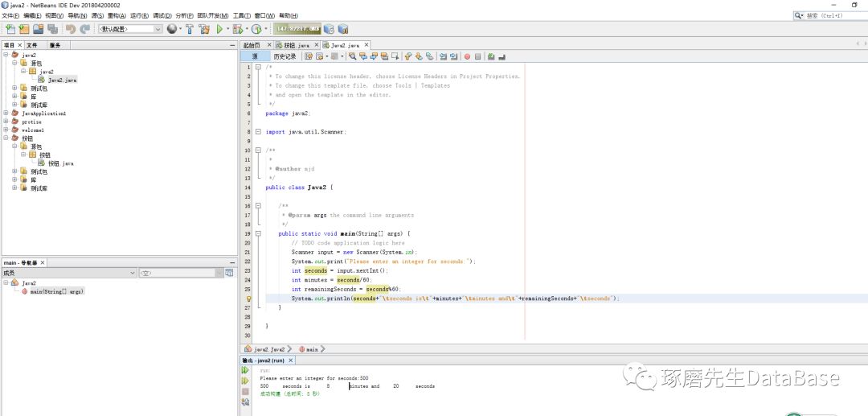Select Java2.java in project tree
868x416 pixels.
[62, 80]
